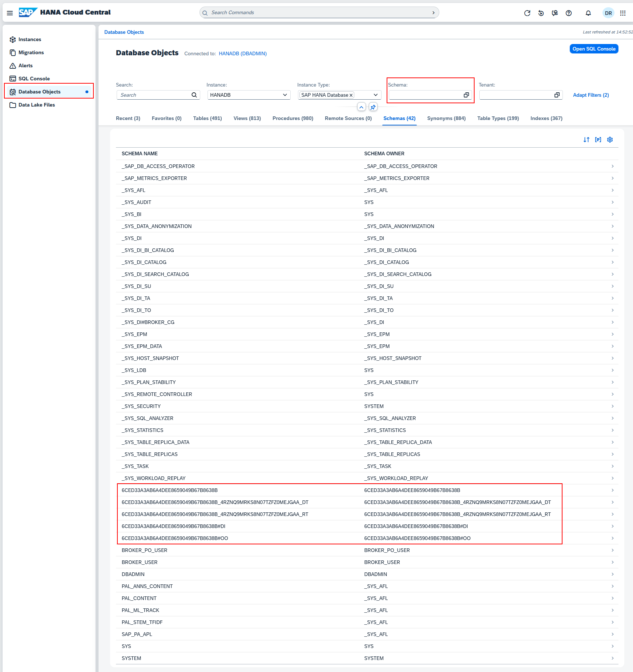This screenshot has width=633, height=672.
Task: Expand _SAP_DB_ACCESS_OPERATOR row arrow
Action: (x=613, y=166)
